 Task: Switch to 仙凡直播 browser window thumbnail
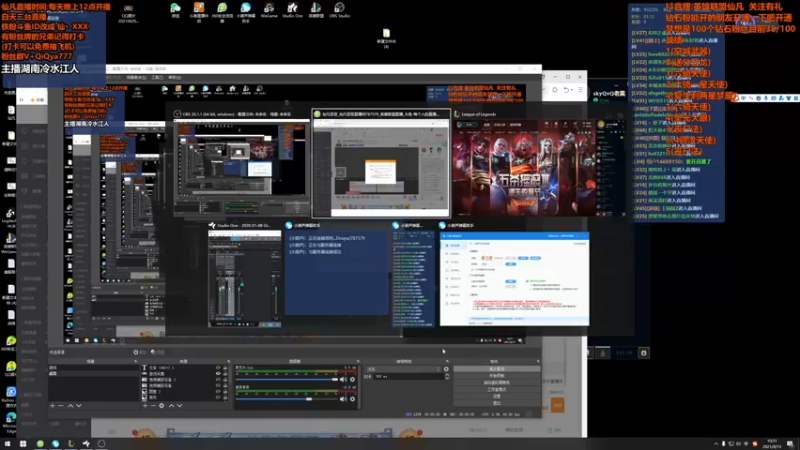click(x=381, y=163)
